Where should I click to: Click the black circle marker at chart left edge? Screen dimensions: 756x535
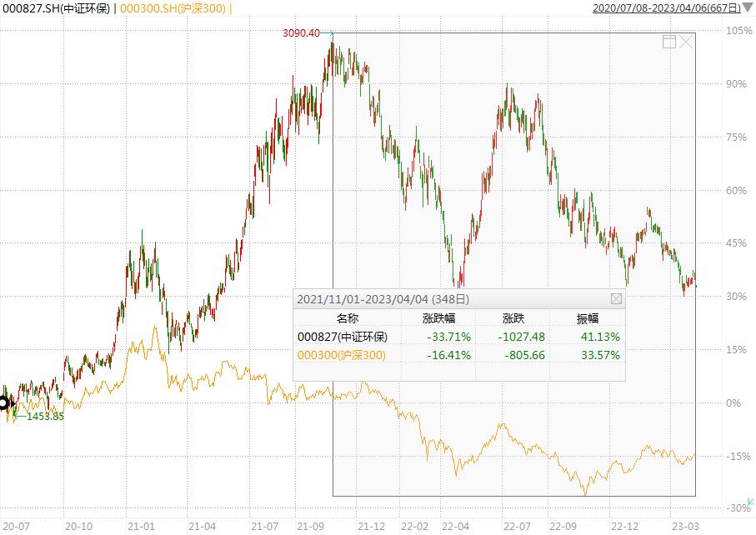click(x=3, y=403)
